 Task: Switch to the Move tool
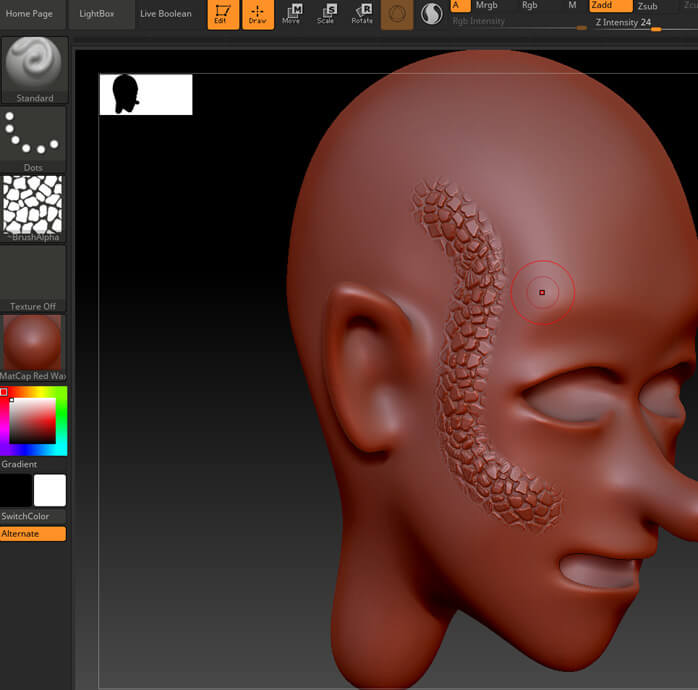click(x=291, y=14)
